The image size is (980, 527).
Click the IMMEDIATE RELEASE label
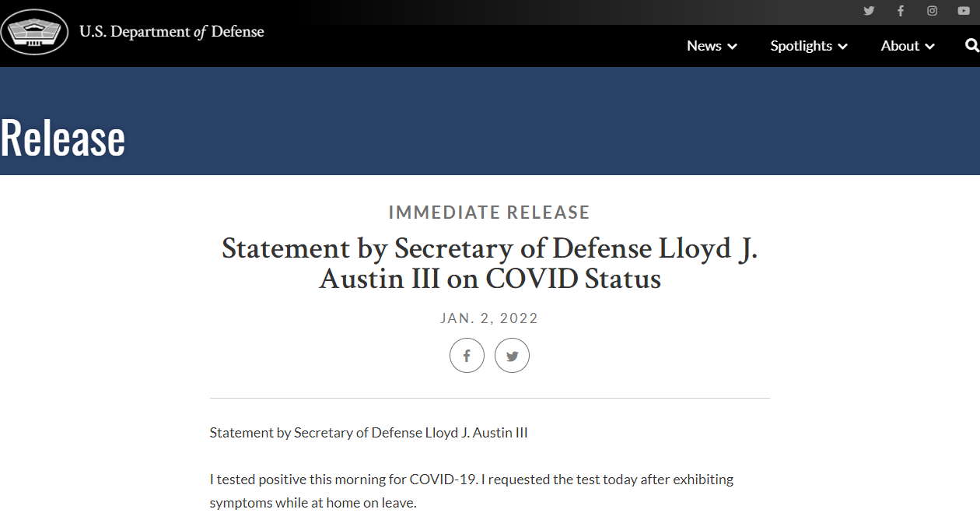point(489,213)
